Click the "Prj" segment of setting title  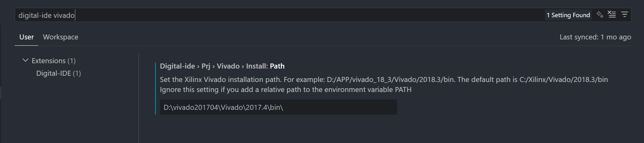[x=206, y=66]
